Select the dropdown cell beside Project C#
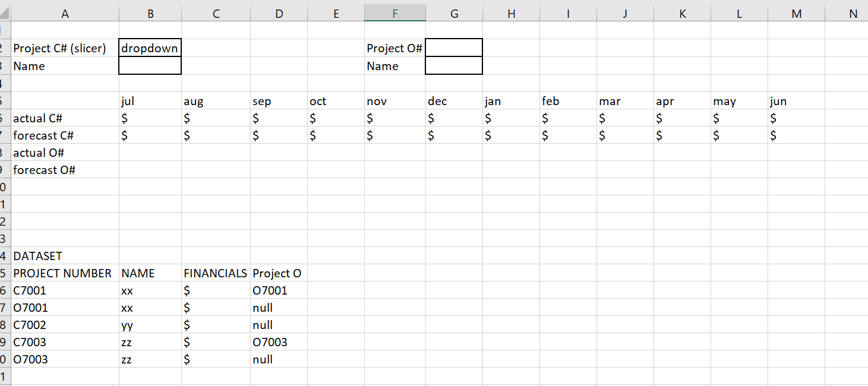The image size is (868, 386). [x=150, y=48]
